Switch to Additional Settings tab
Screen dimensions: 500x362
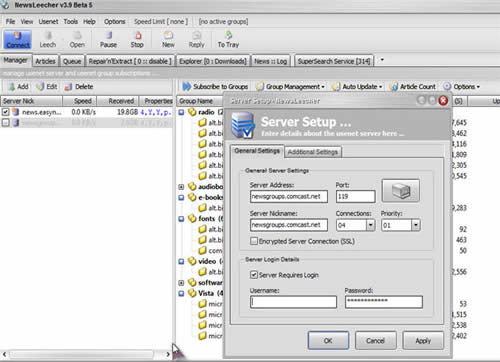click(313, 152)
